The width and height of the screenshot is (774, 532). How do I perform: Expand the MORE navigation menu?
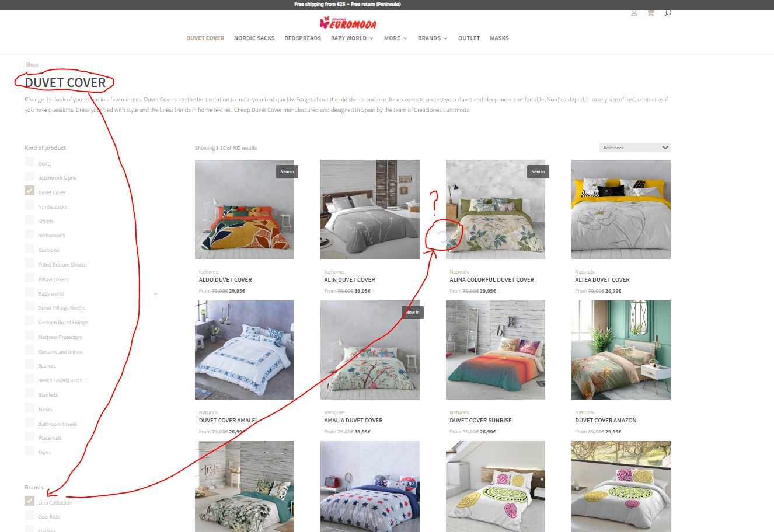tap(395, 38)
